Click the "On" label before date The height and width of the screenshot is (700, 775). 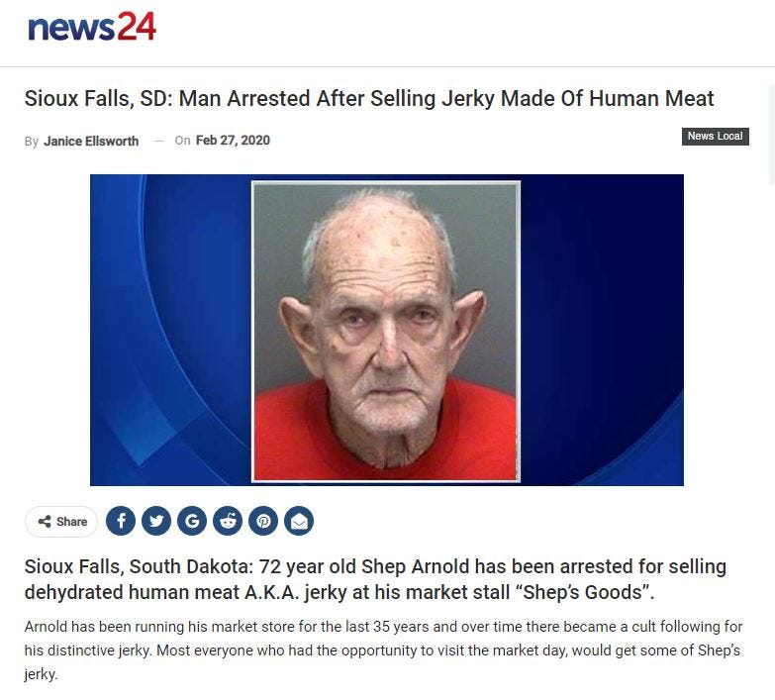coord(182,141)
